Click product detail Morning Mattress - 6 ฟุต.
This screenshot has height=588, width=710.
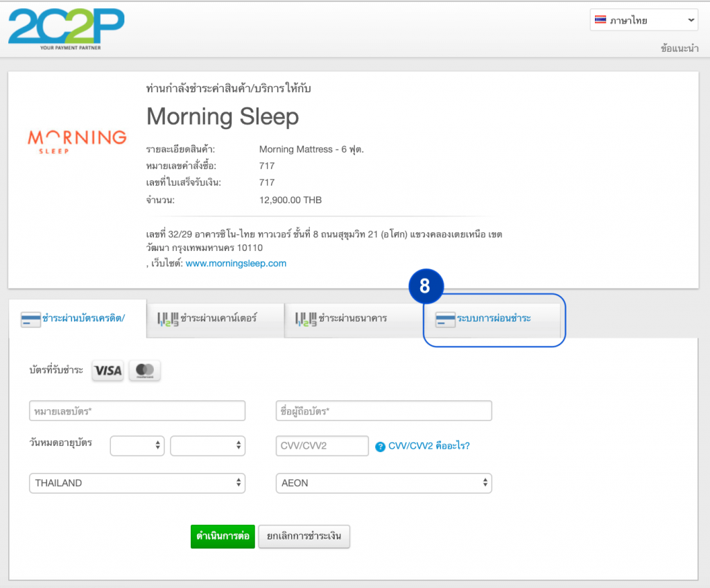[311, 149]
